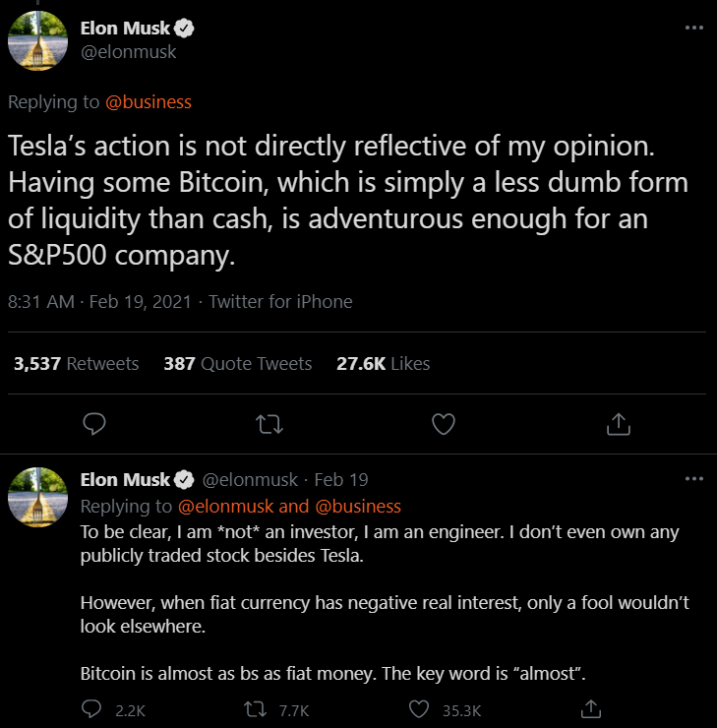View the 3,537 Retweets list
Viewport: 717px width, 728px height.
[x=76, y=364]
